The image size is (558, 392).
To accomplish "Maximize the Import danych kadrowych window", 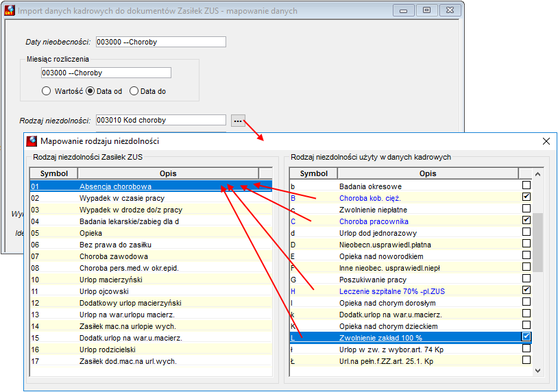I will tap(426, 10).
